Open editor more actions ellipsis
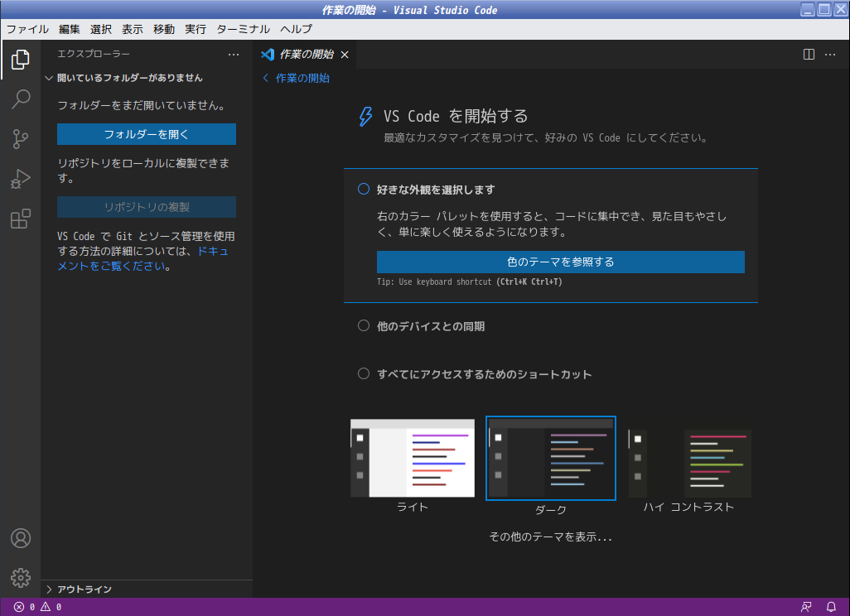Screen dimensions: 850x616 pos(830,54)
